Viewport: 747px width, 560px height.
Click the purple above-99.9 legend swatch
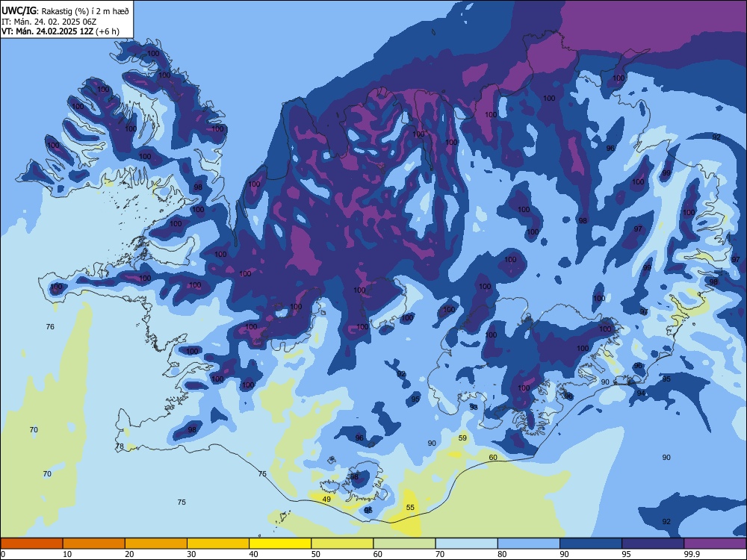(715, 544)
